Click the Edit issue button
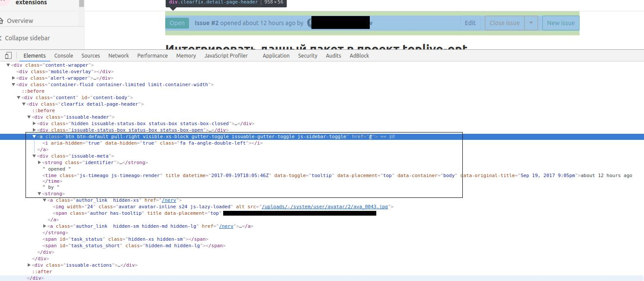The width and height of the screenshot is (644, 281). coord(470,23)
